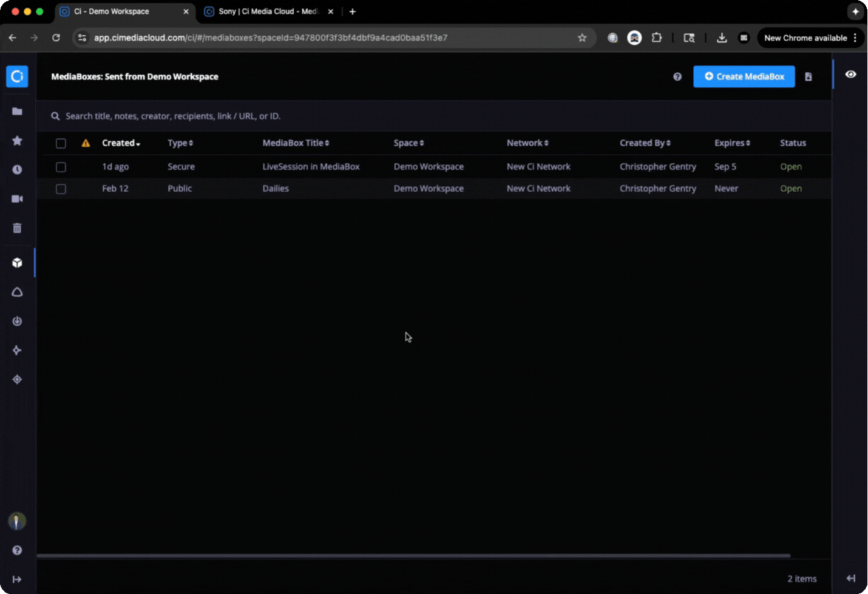The width and height of the screenshot is (868, 594).
Task: Sort by Created column
Action: (x=121, y=143)
